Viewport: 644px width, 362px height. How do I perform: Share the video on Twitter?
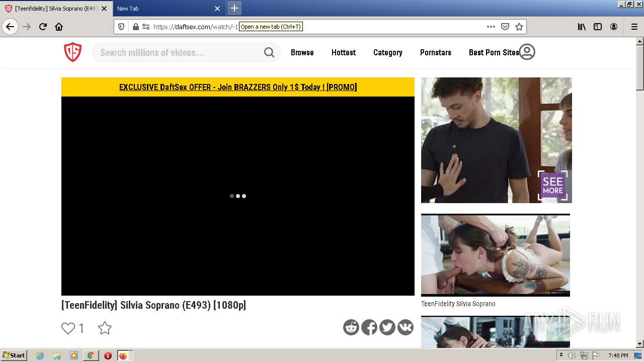387,327
